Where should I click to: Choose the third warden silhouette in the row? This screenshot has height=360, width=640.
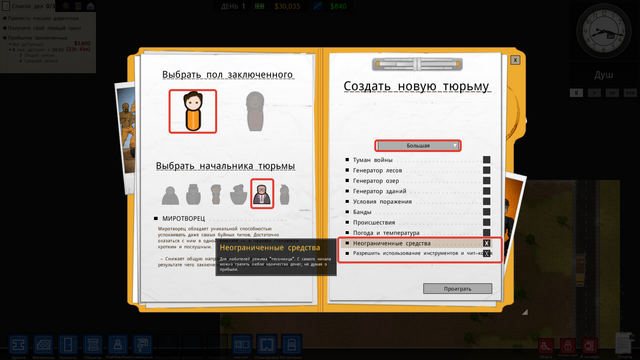point(216,194)
